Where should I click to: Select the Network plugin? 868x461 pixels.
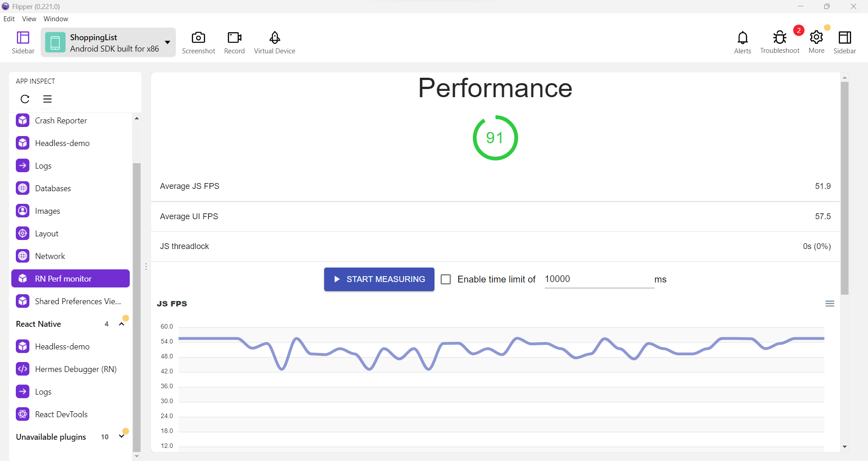(50, 256)
